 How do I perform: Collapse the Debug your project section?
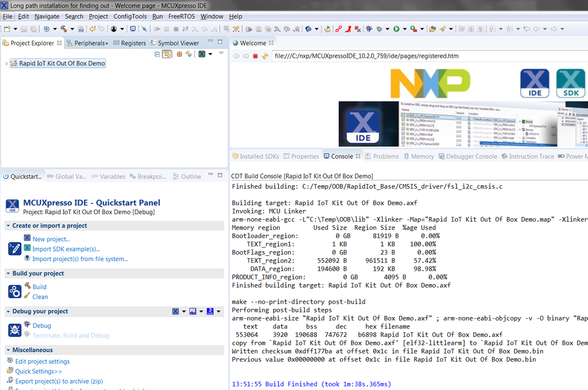coord(8,311)
